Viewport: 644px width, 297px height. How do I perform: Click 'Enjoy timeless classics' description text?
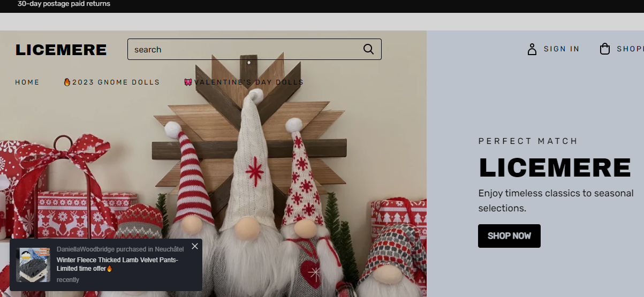(556, 201)
